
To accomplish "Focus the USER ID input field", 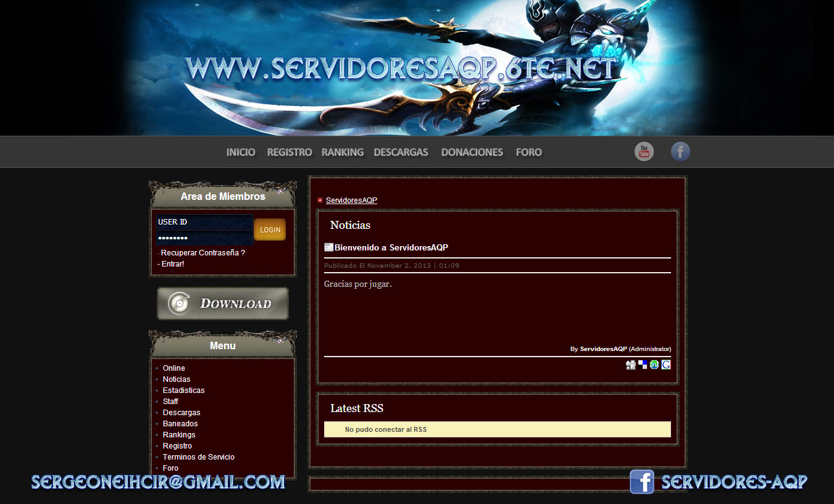I will click(204, 222).
